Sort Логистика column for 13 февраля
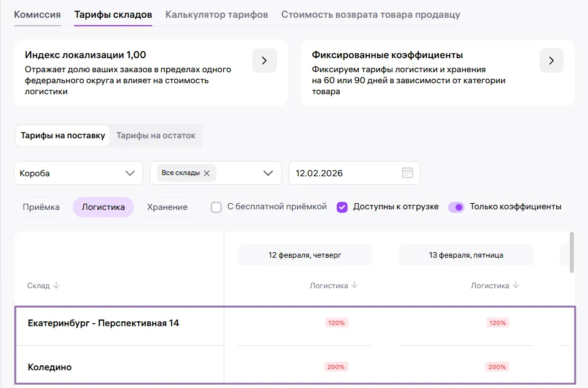Screen dimensions: 588x388 click(516, 285)
